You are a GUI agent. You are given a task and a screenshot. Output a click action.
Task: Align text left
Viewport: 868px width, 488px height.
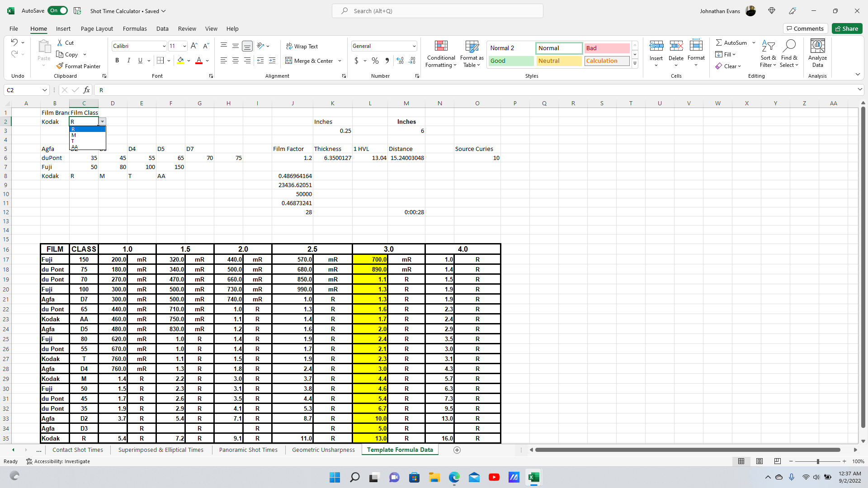point(224,61)
